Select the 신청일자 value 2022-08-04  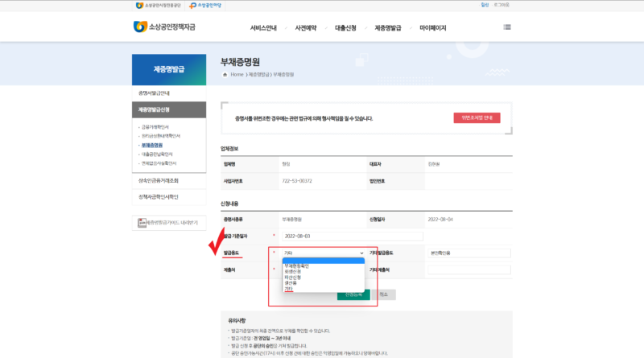click(440, 220)
